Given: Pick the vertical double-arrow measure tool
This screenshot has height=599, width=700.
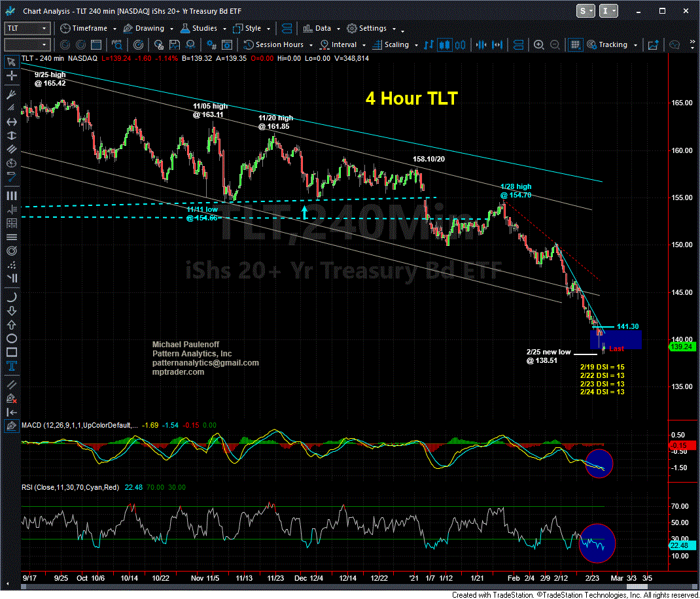Looking at the screenshot, I should (11, 135).
